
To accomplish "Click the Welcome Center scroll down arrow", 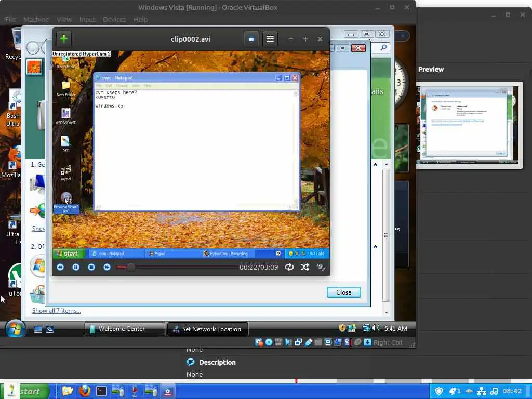I will pos(387,312).
